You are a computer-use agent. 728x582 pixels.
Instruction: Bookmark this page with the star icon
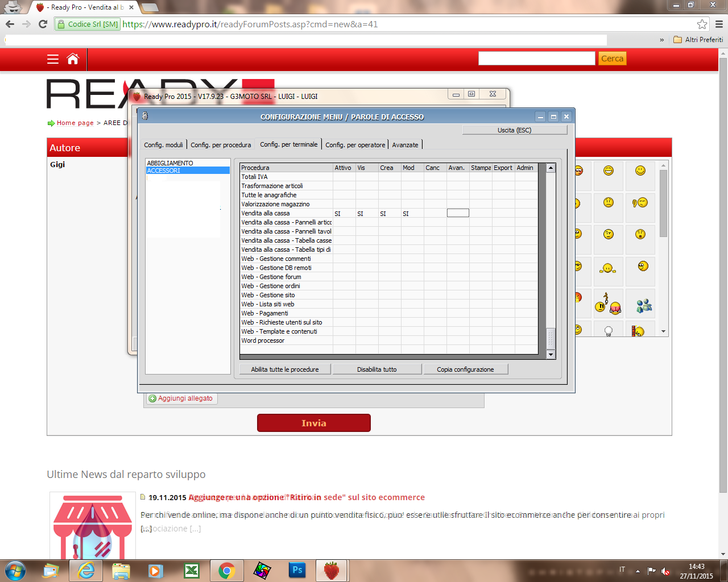pyautogui.click(x=702, y=24)
